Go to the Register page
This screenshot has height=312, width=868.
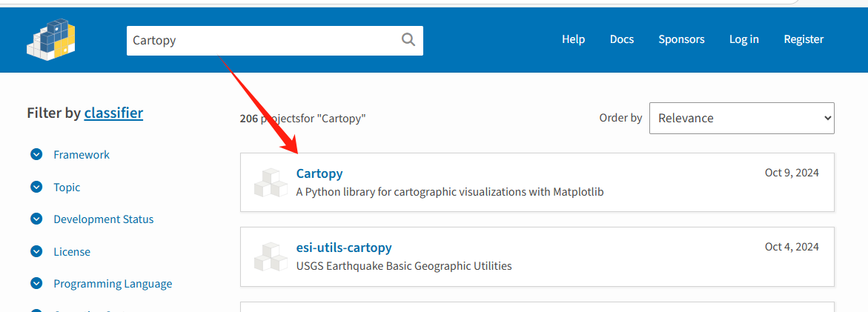tap(804, 39)
